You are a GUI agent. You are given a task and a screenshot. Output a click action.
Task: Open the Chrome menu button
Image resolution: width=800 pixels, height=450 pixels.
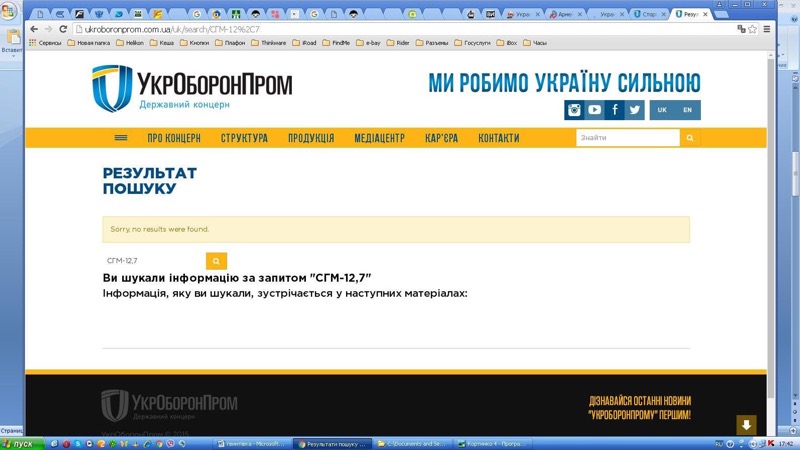pos(767,29)
